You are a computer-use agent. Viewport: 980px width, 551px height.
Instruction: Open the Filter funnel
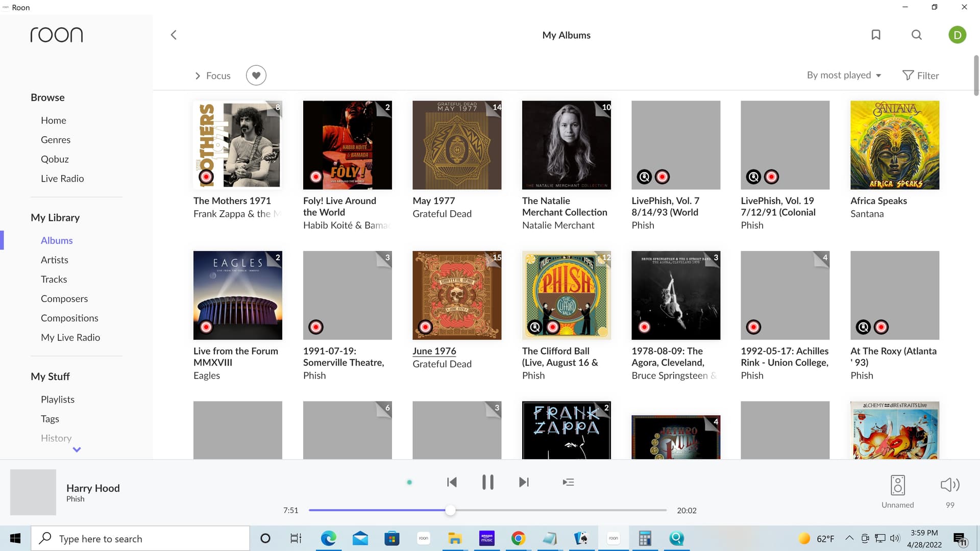click(921, 76)
